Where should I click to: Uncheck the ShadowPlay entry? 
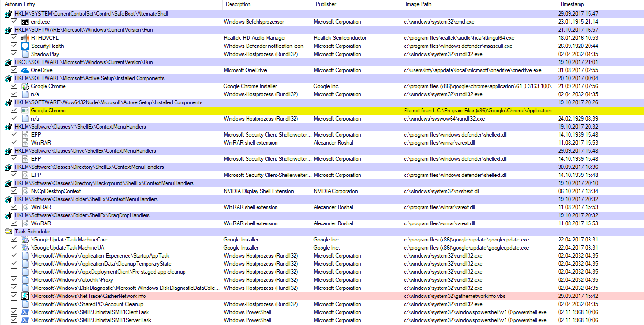14,54
